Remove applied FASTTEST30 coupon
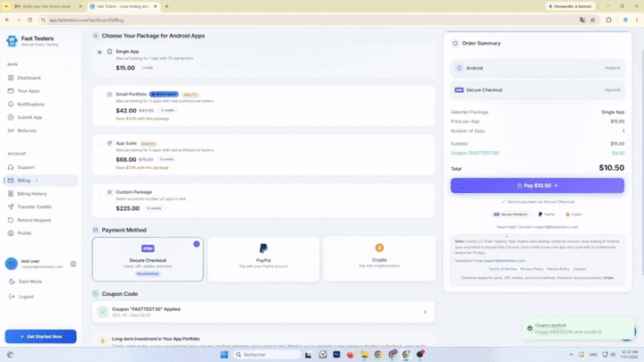 [x=425, y=312]
